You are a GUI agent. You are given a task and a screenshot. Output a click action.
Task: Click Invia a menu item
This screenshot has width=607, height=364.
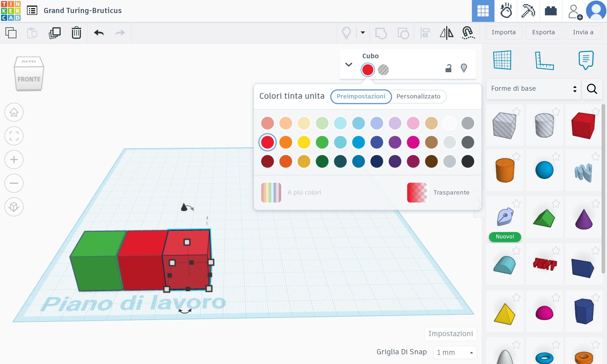pos(583,32)
